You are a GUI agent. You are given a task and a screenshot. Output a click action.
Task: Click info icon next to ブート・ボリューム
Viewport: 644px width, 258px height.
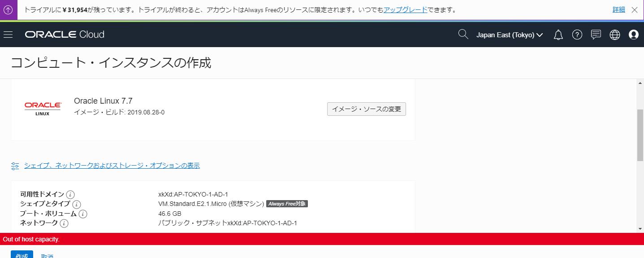pos(83,214)
